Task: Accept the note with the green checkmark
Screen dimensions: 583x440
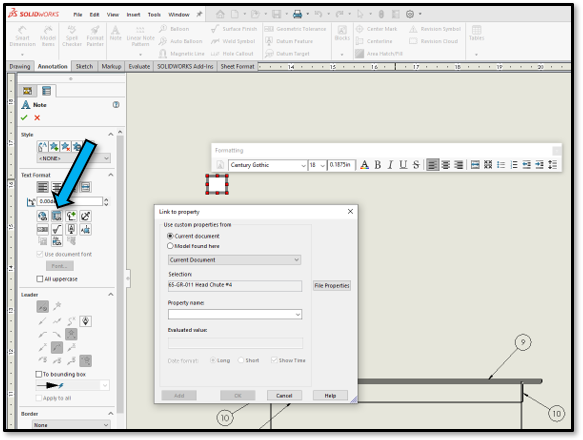Action: 24,118
